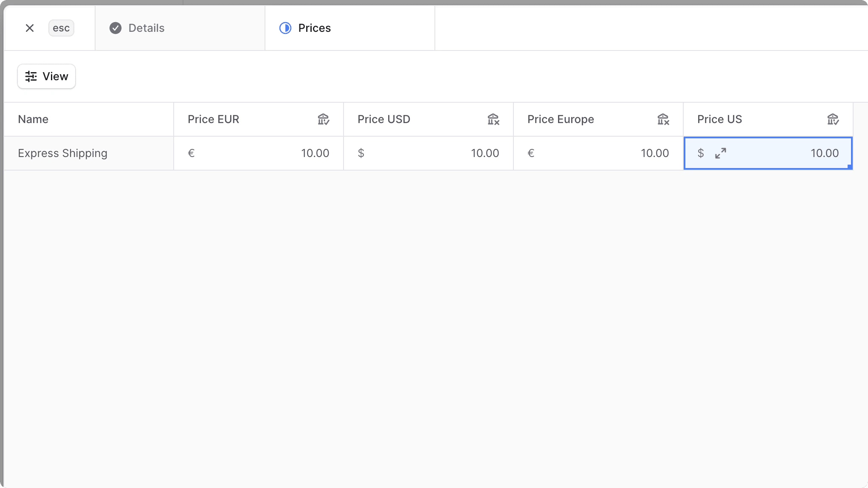Click the X icon to close the editor
This screenshot has width=868, height=488.
pyautogui.click(x=30, y=28)
